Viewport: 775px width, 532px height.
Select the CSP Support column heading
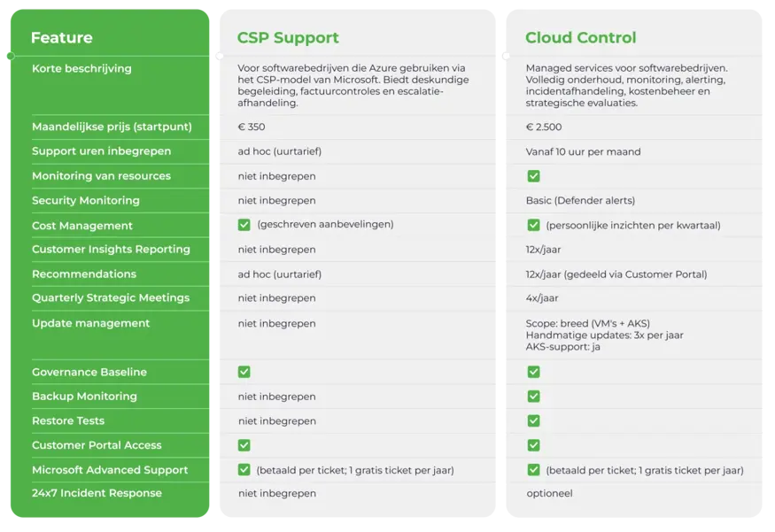[x=288, y=38]
